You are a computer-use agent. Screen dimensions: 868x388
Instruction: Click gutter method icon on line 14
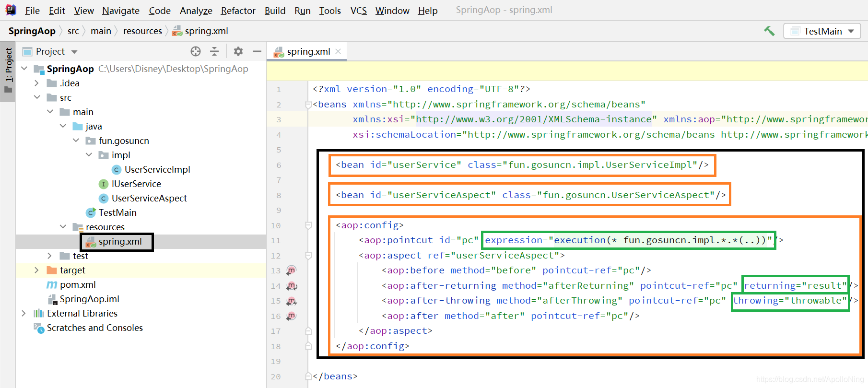[x=292, y=286]
